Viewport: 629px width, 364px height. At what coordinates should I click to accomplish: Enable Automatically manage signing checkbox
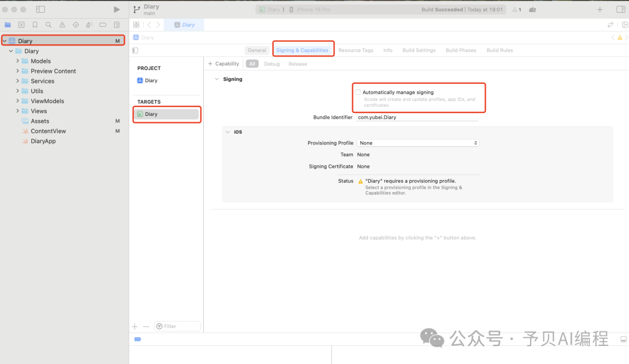[358, 92]
